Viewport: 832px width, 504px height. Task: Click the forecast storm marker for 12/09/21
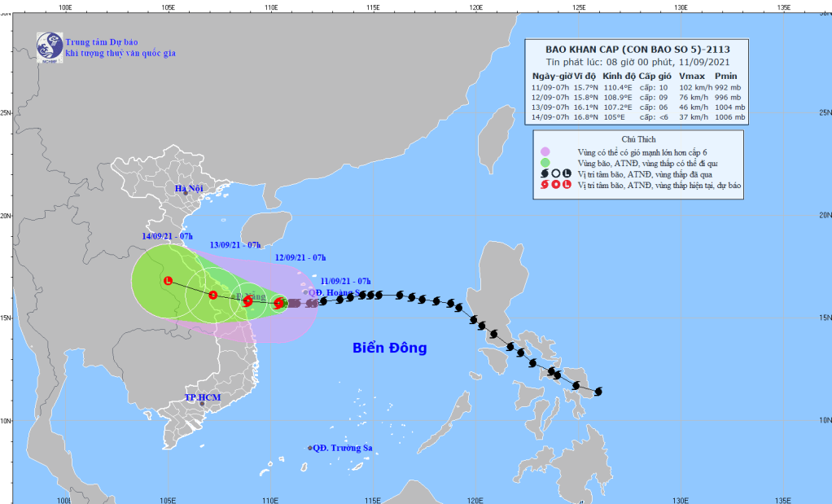[247, 300]
